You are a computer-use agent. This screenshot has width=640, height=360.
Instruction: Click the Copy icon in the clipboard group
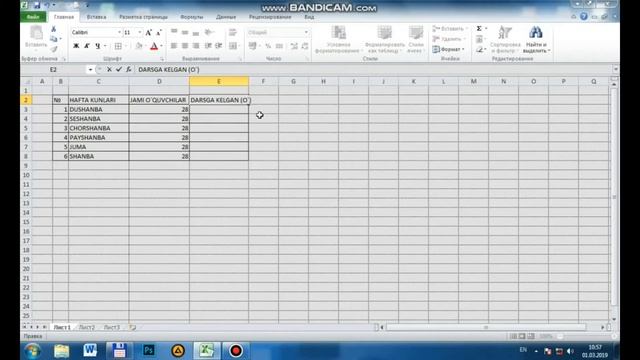(x=53, y=39)
